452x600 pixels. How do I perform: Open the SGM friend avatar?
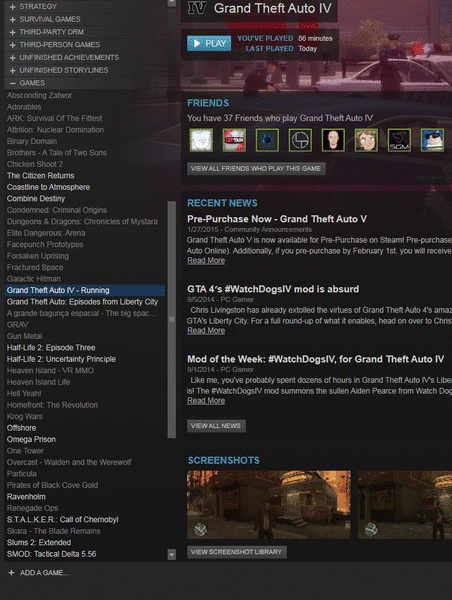[x=399, y=140]
